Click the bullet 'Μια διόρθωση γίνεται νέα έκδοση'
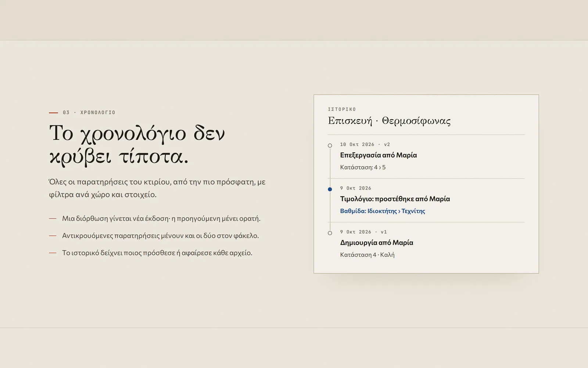The width and height of the screenshot is (588, 368). point(161,219)
